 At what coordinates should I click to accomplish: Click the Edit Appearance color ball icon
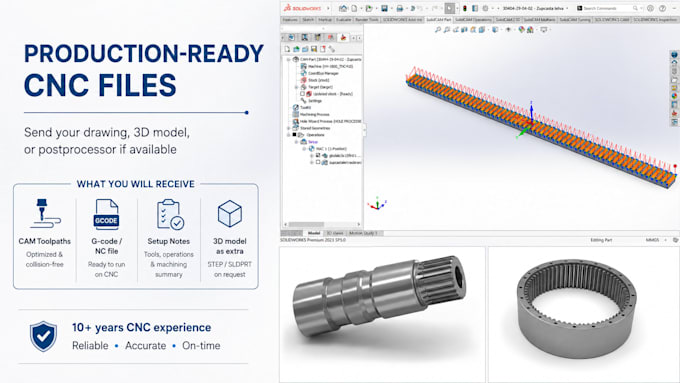pyautogui.click(x=522, y=29)
